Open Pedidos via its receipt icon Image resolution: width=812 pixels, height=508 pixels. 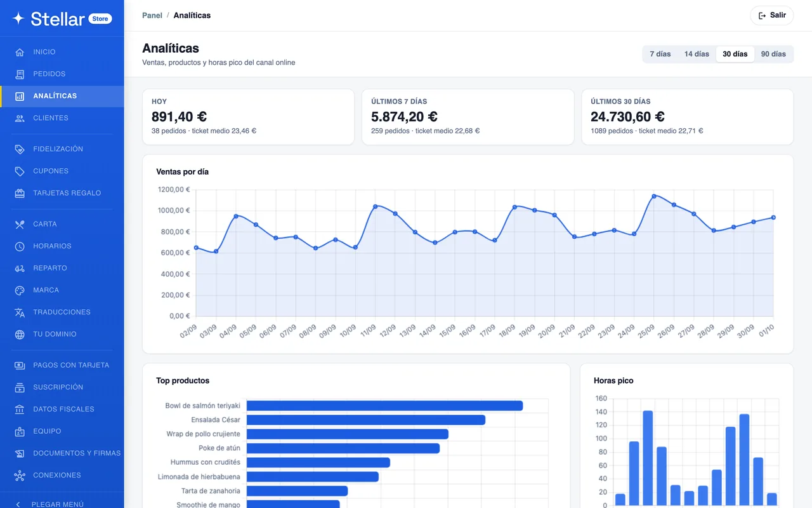[x=20, y=74]
